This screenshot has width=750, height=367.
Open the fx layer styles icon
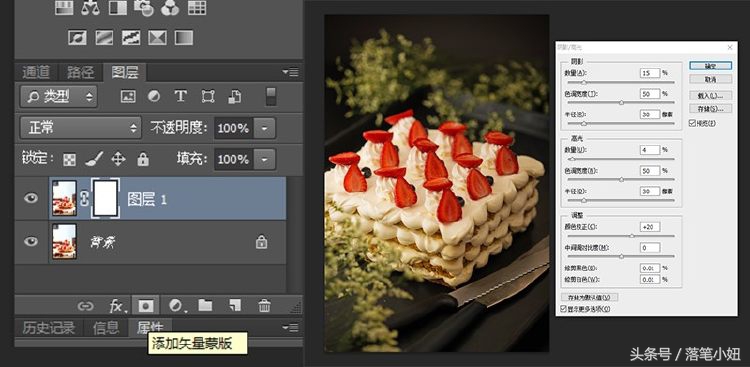pos(117,305)
